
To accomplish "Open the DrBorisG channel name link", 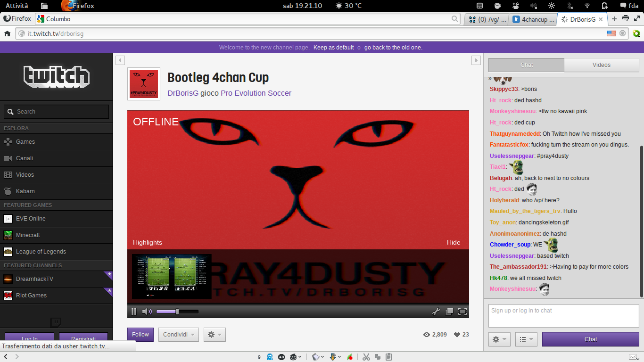I will coord(183,93).
